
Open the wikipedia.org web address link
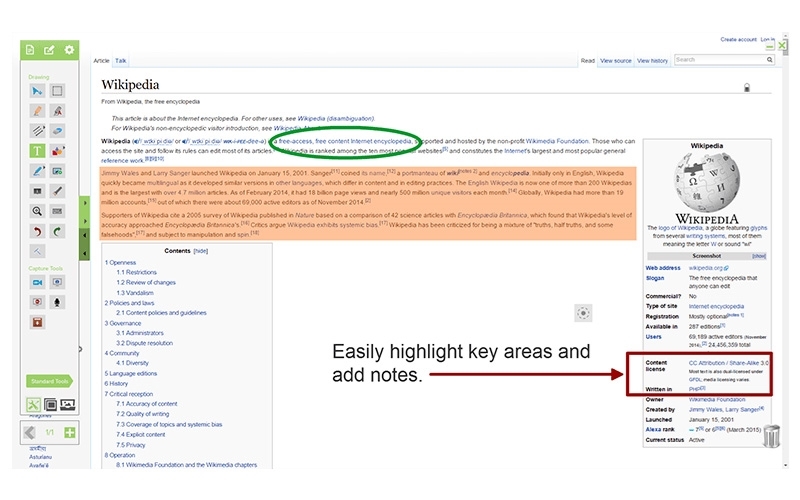pyautogui.click(x=708, y=268)
